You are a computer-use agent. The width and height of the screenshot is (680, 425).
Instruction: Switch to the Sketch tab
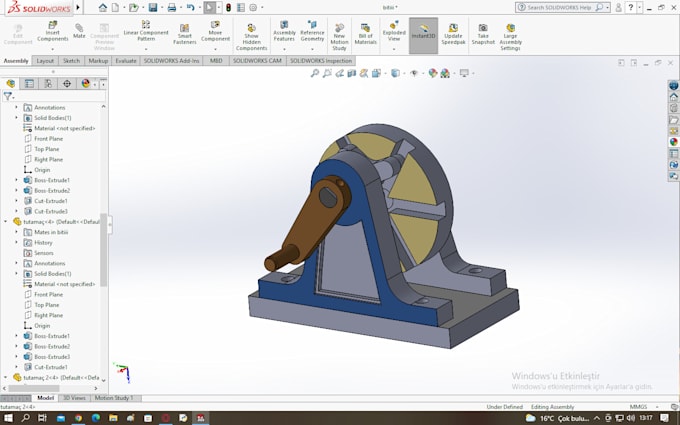point(72,61)
